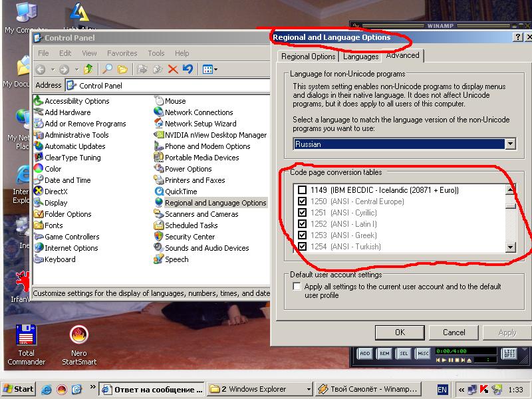Open the DirectX control panel item

51,192
